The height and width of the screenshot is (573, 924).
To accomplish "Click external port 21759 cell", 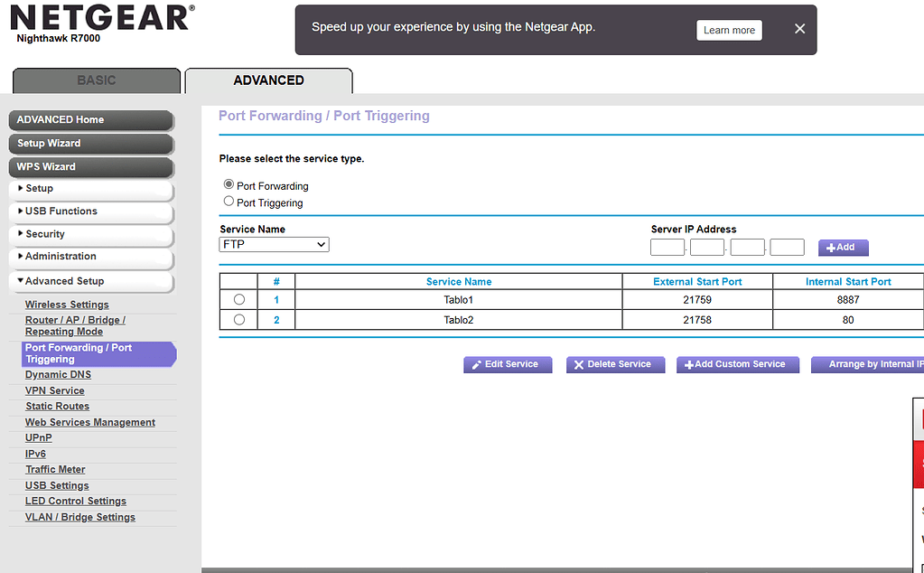I will tap(697, 299).
